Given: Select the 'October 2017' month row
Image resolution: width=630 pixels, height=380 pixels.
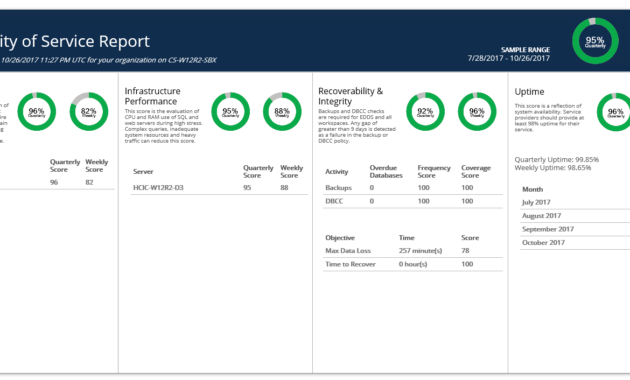Looking at the screenshot, I should (x=575, y=243).
